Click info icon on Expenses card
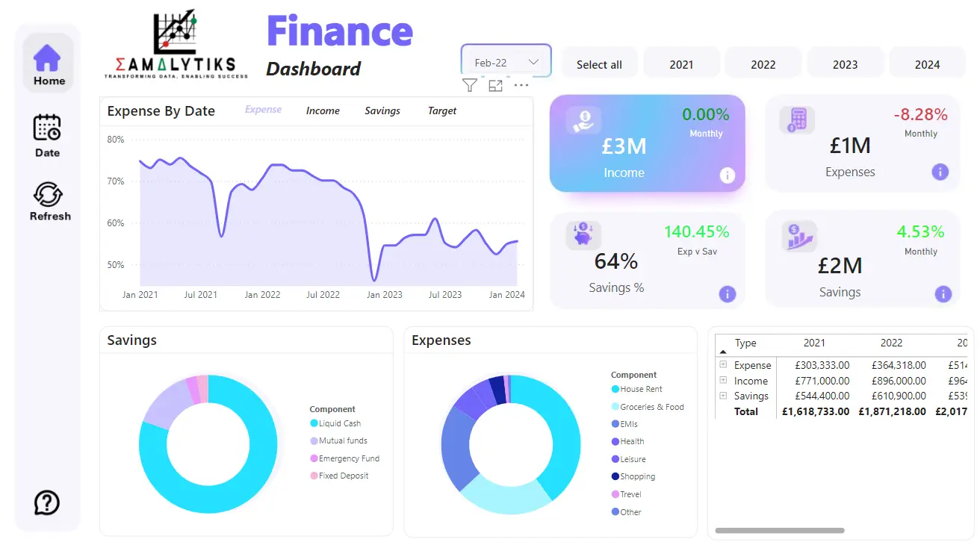 coord(940,172)
